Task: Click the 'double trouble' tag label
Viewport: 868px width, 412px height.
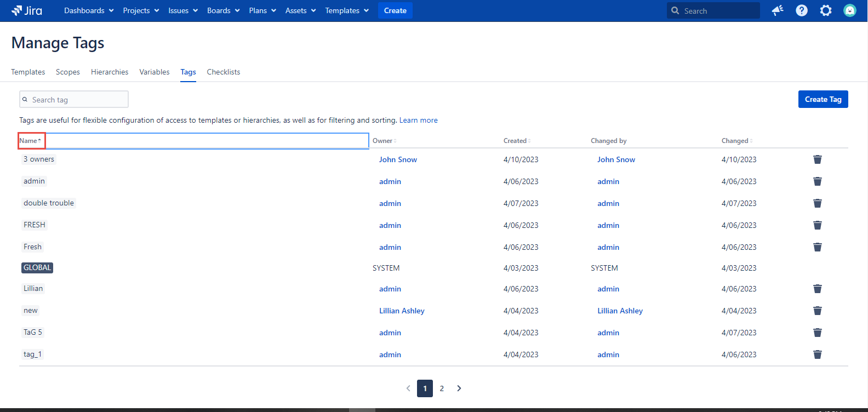Action: click(x=49, y=203)
